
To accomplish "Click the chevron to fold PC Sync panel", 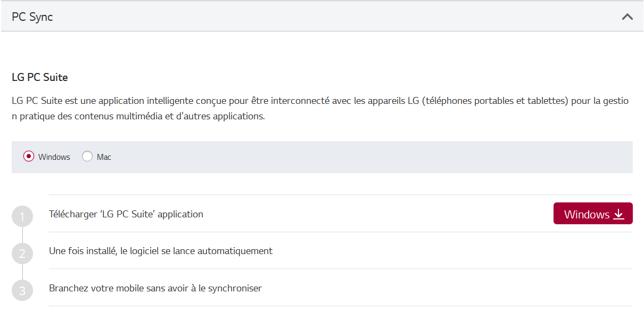I will click(x=627, y=17).
